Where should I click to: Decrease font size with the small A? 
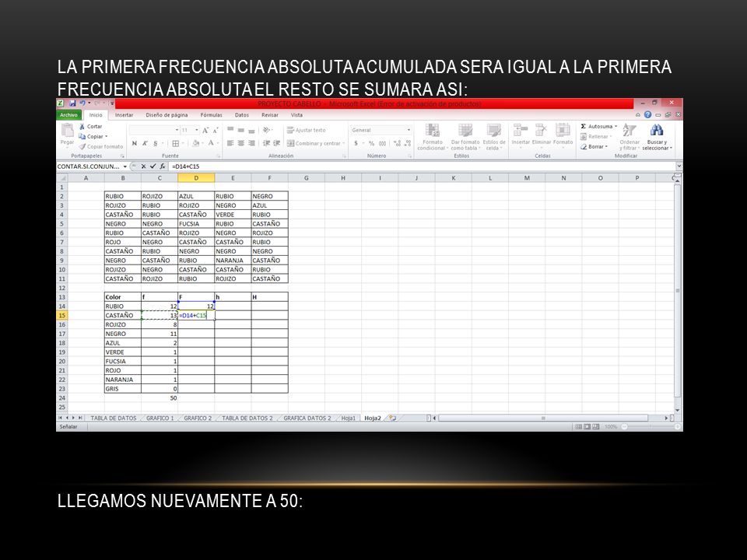click(216, 130)
